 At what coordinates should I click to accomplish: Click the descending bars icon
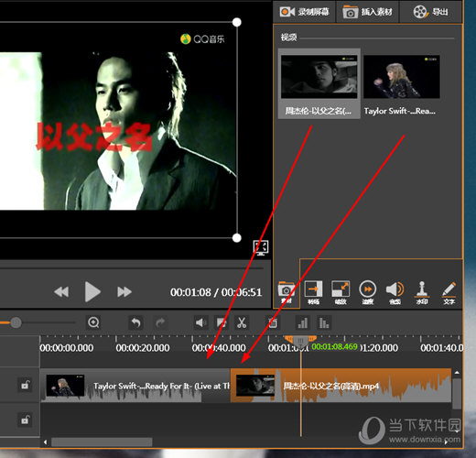pyautogui.click(x=324, y=322)
